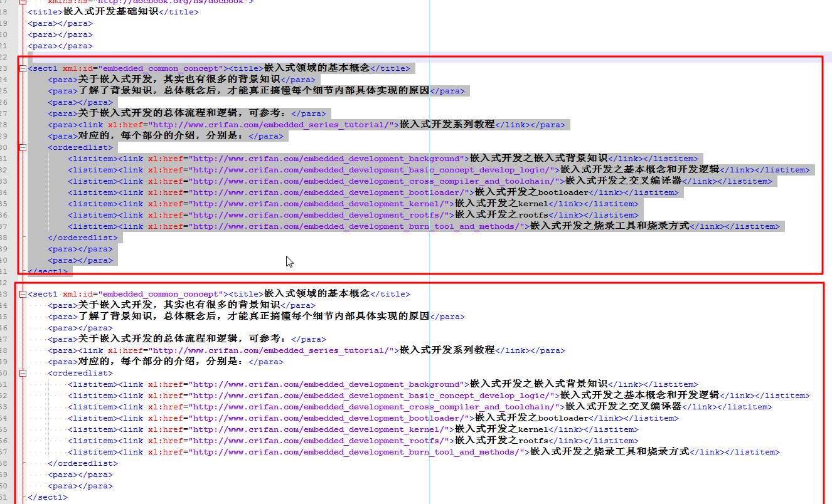Click line number margin beside the title line

(5, 12)
